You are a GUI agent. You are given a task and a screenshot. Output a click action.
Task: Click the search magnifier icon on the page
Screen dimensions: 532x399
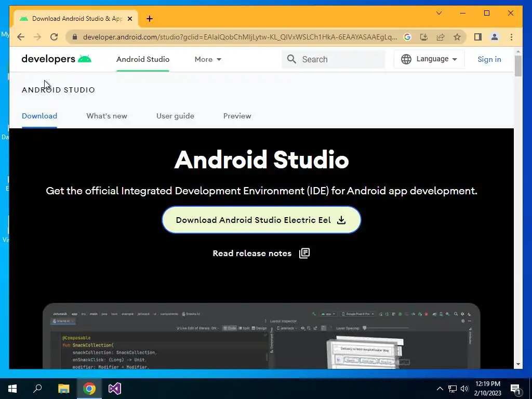tap(291, 59)
